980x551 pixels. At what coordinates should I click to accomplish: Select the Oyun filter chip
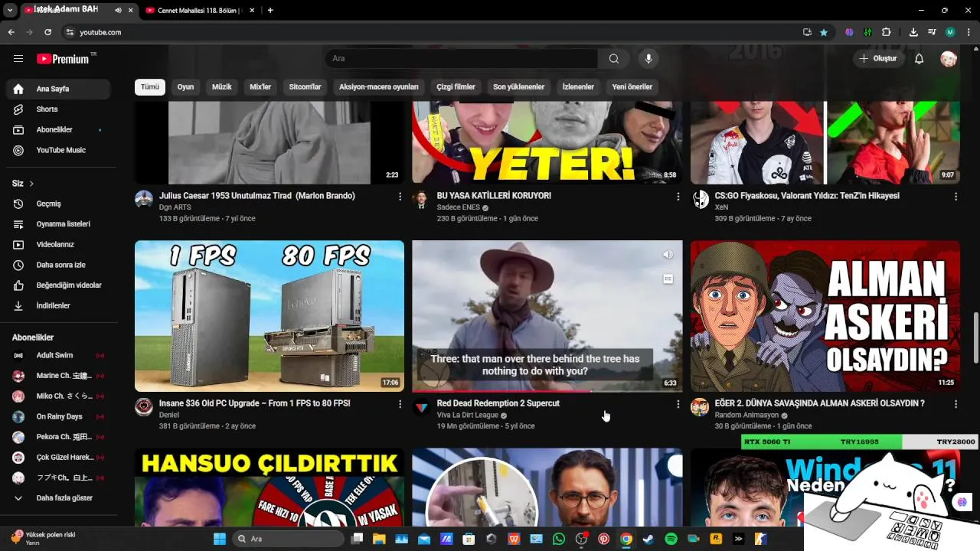185,86
